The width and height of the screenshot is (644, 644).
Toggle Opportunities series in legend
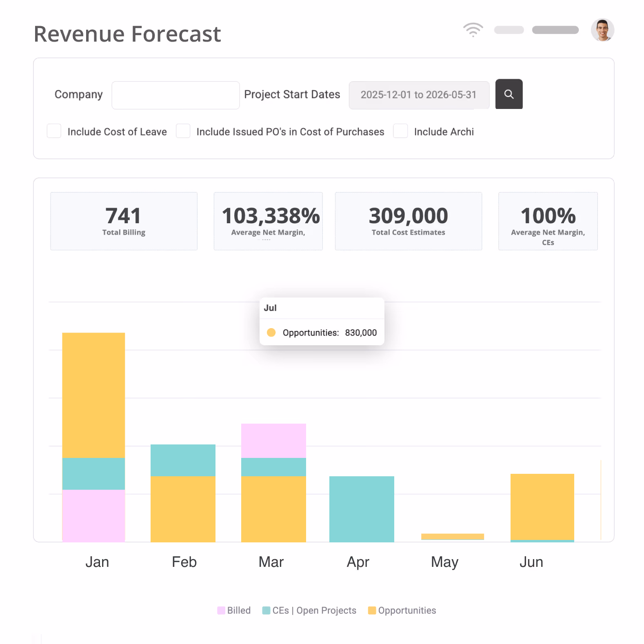[402, 611]
